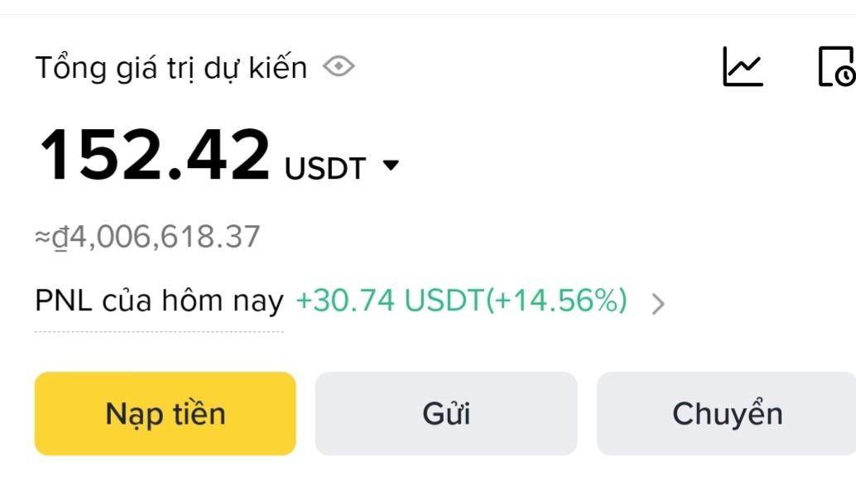The height and width of the screenshot is (504, 856).
Task: Hide balance using the eye icon
Action: (x=339, y=66)
